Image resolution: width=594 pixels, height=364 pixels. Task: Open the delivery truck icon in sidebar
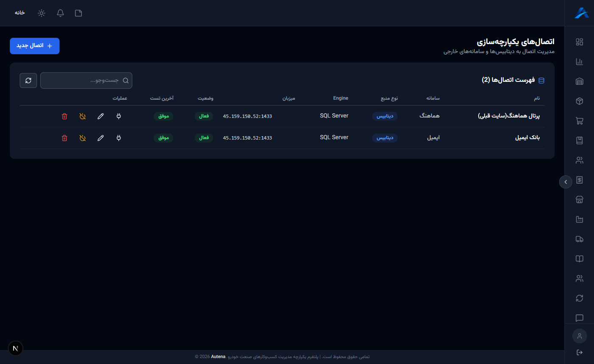[579, 239]
